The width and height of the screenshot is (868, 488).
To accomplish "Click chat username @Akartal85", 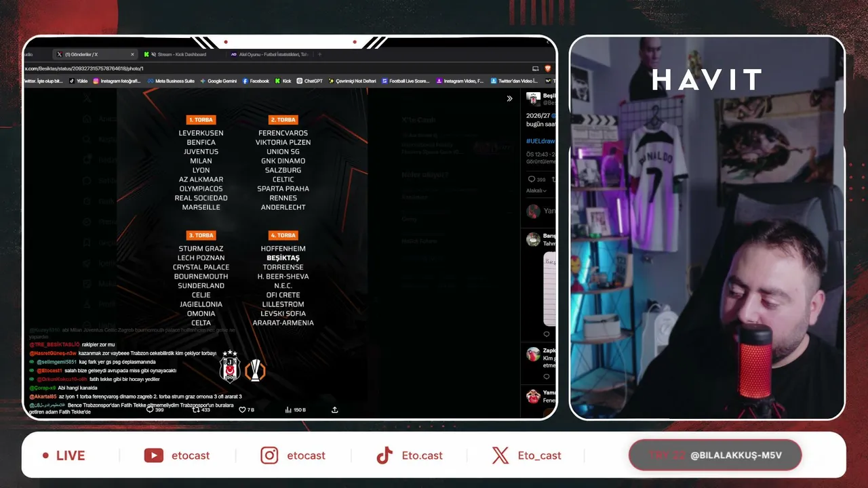I will (43, 396).
